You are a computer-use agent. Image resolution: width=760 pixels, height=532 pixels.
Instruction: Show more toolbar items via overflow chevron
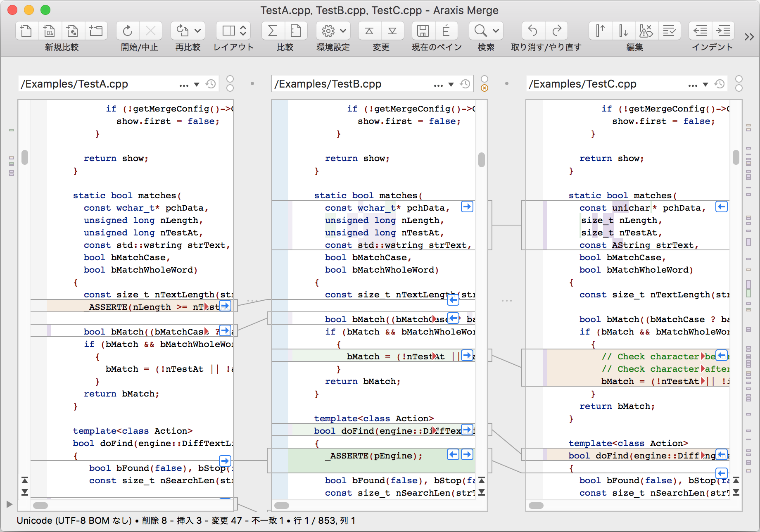(x=749, y=37)
